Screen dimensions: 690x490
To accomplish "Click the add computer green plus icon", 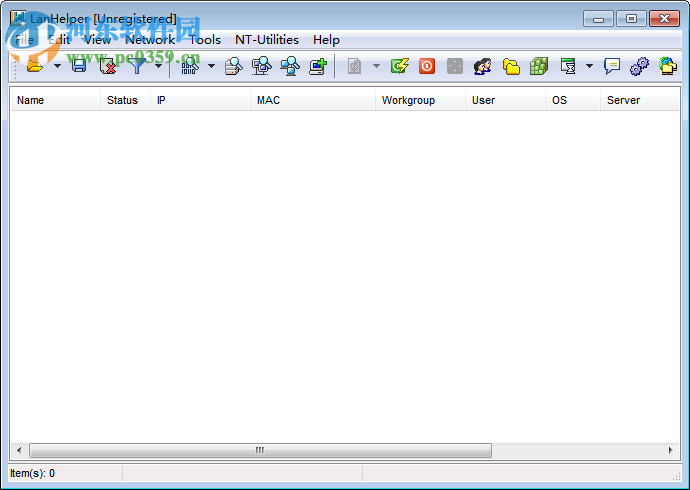I will pos(318,66).
